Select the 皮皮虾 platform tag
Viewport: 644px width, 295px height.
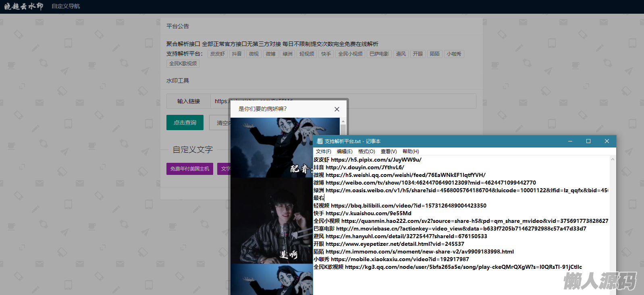[218, 54]
